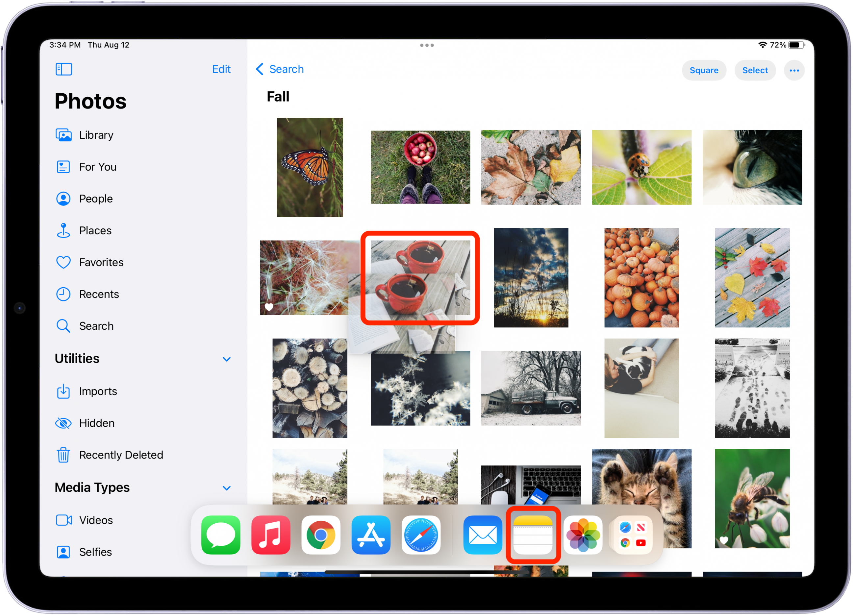
Task: Open Recently Deleted album
Action: click(121, 456)
